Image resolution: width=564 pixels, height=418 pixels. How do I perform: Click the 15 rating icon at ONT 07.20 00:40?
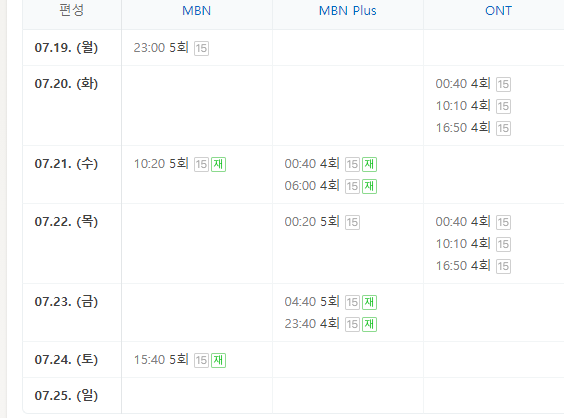503,85
